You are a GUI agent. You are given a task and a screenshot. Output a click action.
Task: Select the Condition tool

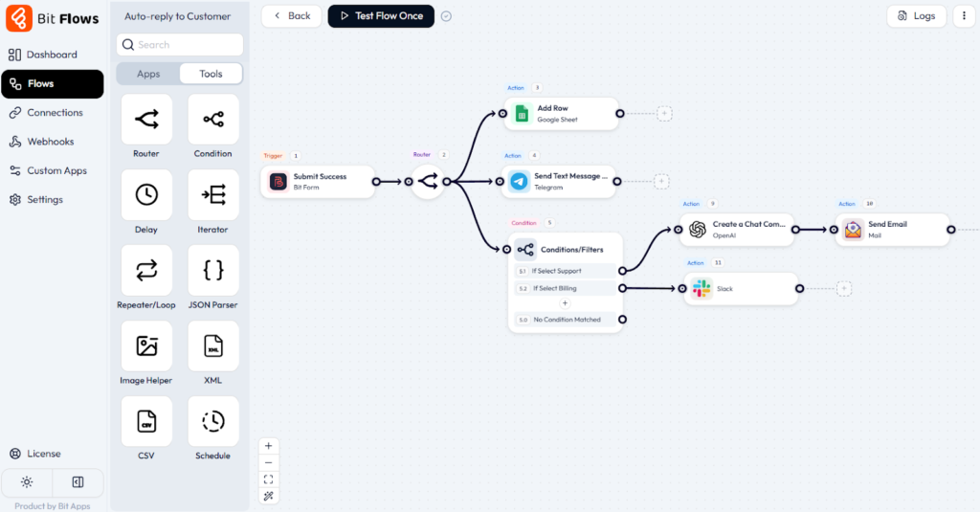[x=212, y=120]
